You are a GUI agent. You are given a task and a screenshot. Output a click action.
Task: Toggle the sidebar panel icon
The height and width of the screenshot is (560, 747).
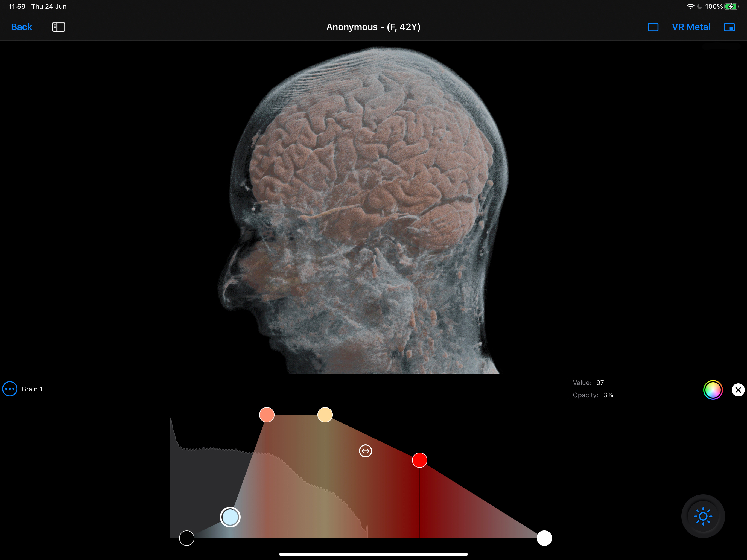click(59, 27)
